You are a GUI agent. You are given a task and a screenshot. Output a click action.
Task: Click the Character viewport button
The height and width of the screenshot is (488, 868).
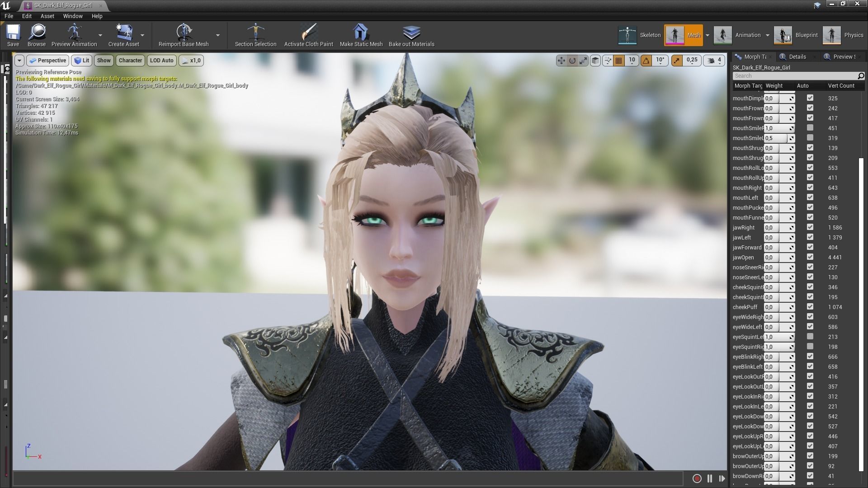pos(130,60)
